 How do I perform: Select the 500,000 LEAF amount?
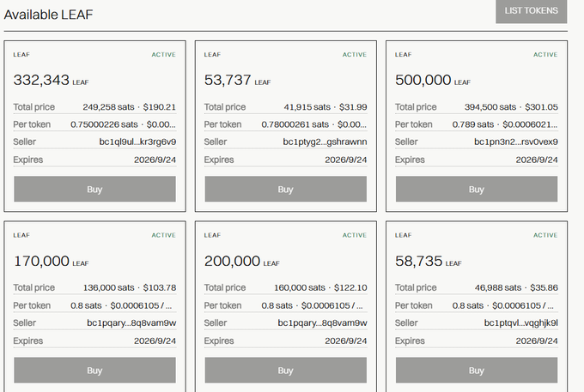pos(432,80)
